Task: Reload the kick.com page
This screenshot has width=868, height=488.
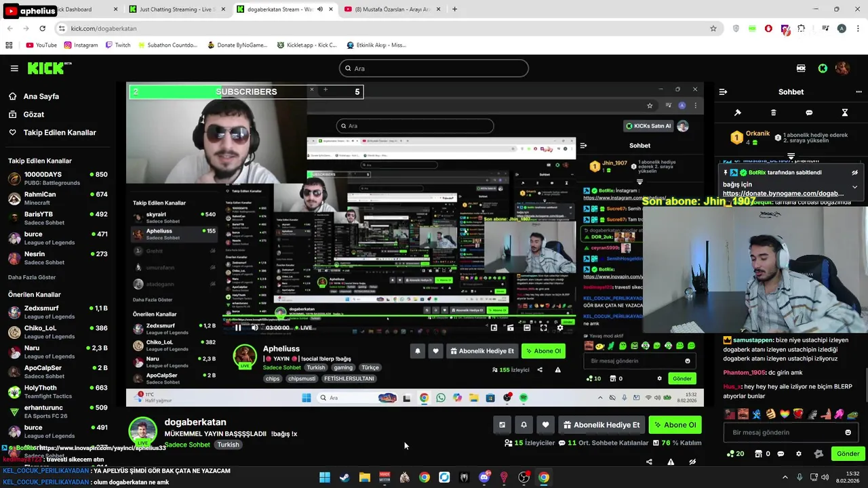Action: [x=42, y=28]
